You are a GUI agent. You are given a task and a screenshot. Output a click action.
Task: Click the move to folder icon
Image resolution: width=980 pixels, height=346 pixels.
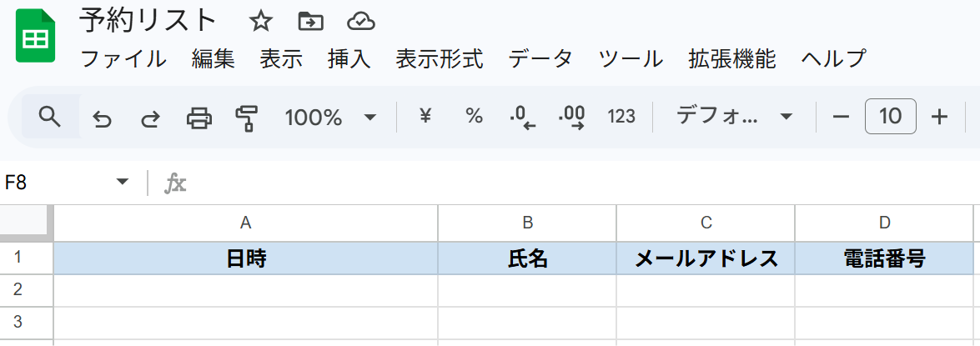[310, 22]
